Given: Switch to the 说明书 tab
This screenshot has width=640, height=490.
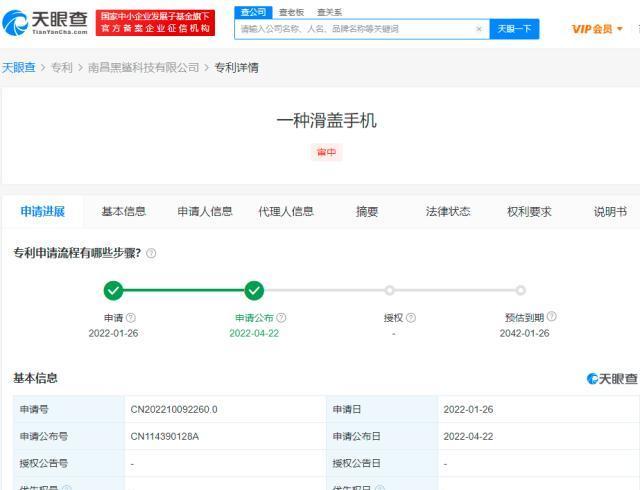Looking at the screenshot, I should click(x=610, y=212).
